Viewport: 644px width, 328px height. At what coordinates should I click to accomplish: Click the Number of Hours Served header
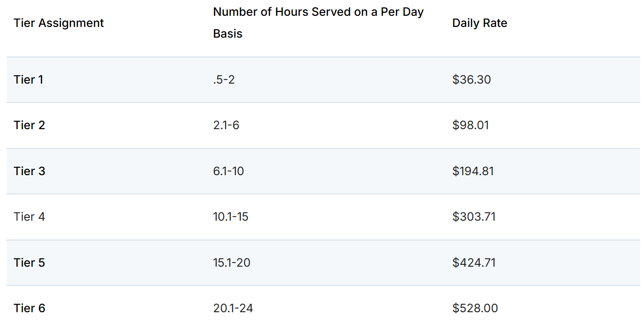(x=318, y=23)
